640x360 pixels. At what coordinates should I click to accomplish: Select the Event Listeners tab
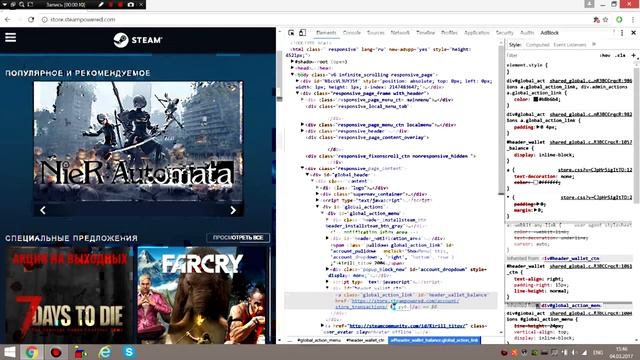click(570, 44)
